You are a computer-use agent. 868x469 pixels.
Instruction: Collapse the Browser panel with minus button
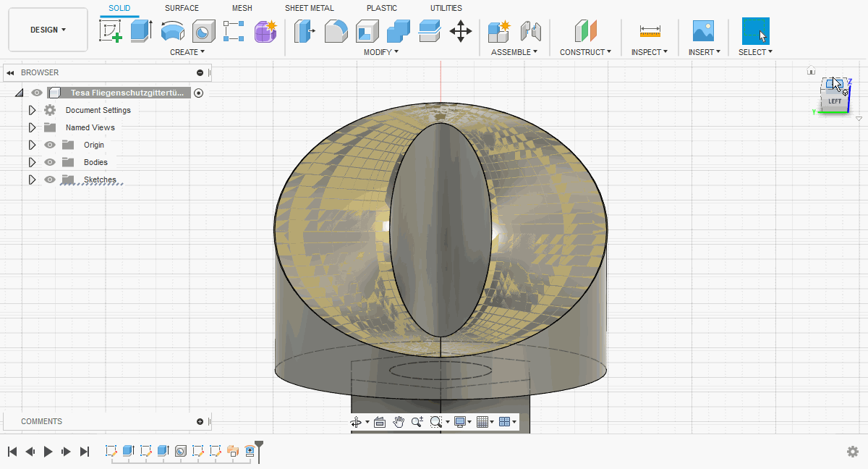200,72
